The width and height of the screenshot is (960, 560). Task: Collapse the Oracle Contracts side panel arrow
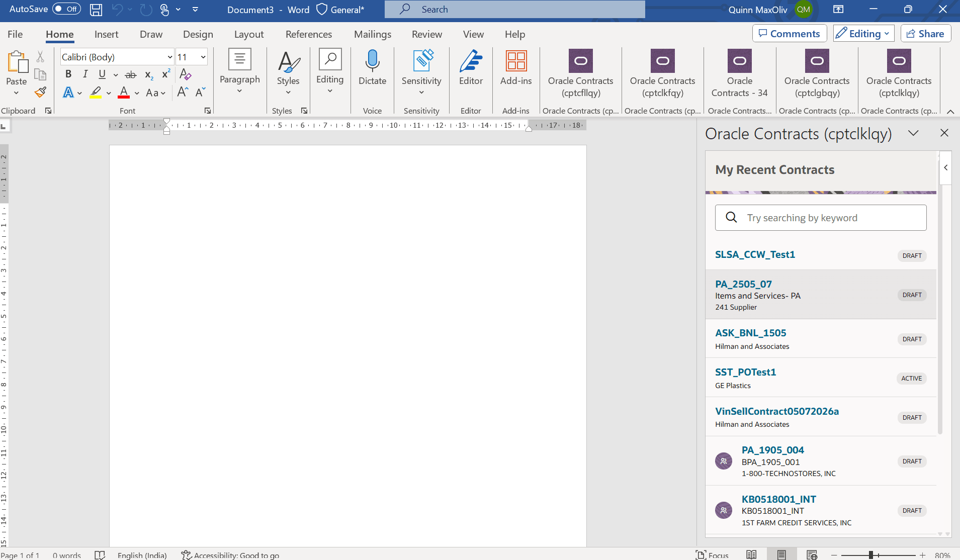[946, 168]
